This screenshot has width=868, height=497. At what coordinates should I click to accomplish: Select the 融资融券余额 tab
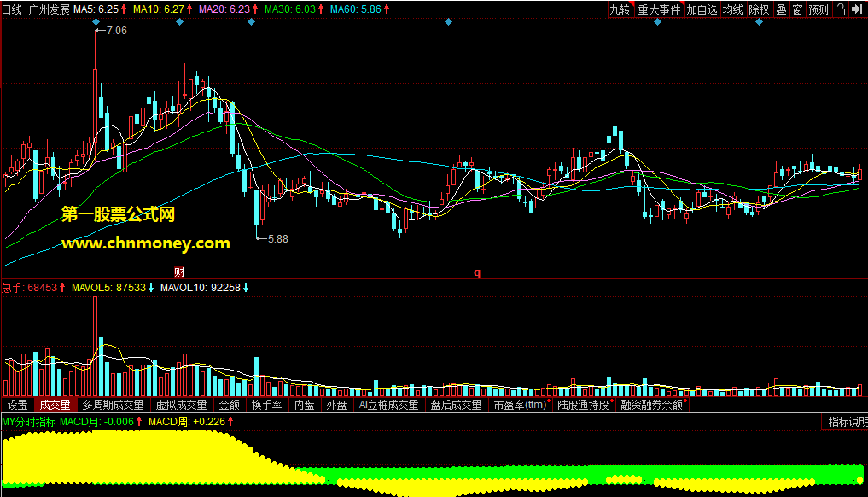tap(652, 405)
